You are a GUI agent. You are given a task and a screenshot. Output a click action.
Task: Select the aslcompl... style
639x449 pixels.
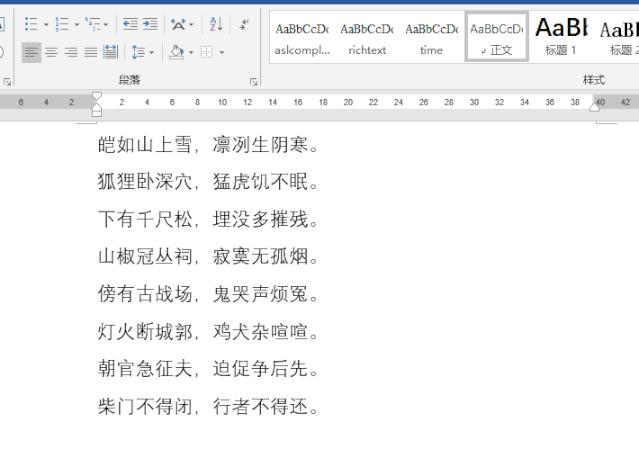pyautogui.click(x=302, y=39)
